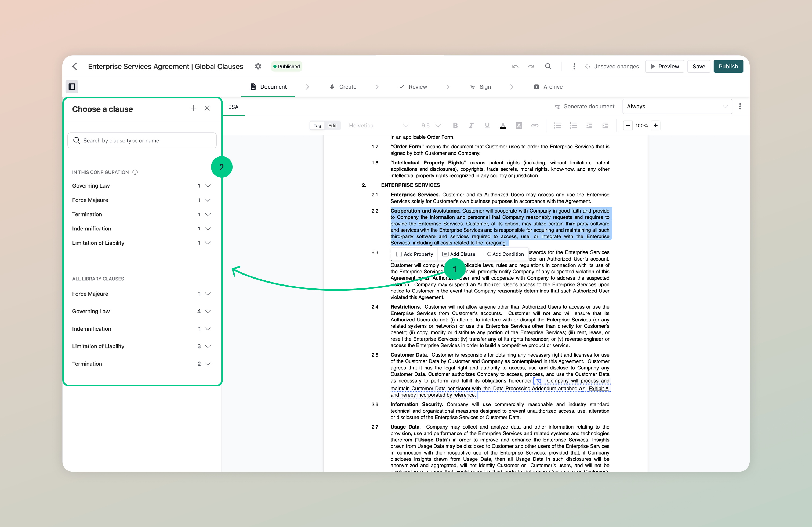Open the three-dot menu beside Always dropdown
The height and width of the screenshot is (527, 812).
(x=740, y=106)
